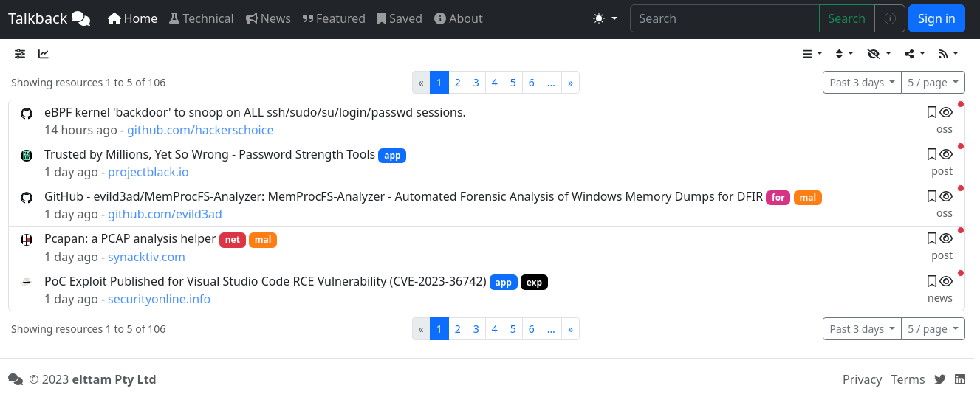Bookmark the eBPF kernel backdoor item
The width and height of the screenshot is (980, 394).
pyautogui.click(x=931, y=112)
